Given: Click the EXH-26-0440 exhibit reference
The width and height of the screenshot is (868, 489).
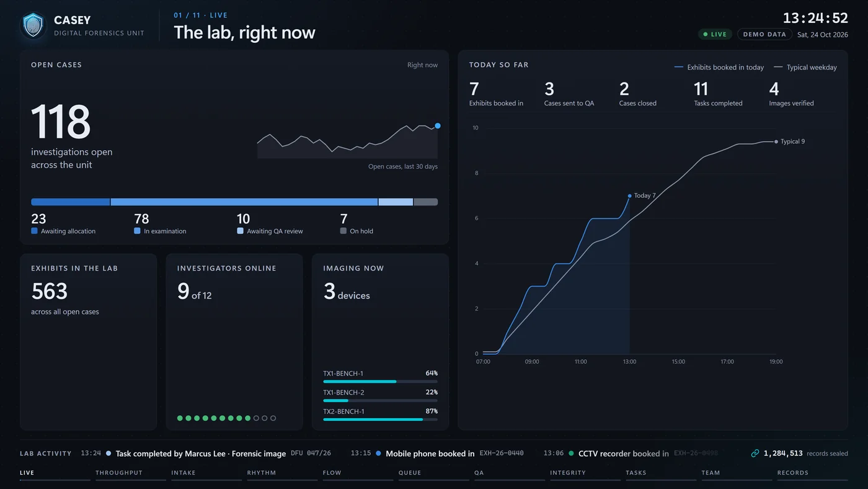Looking at the screenshot, I should 501,454.
